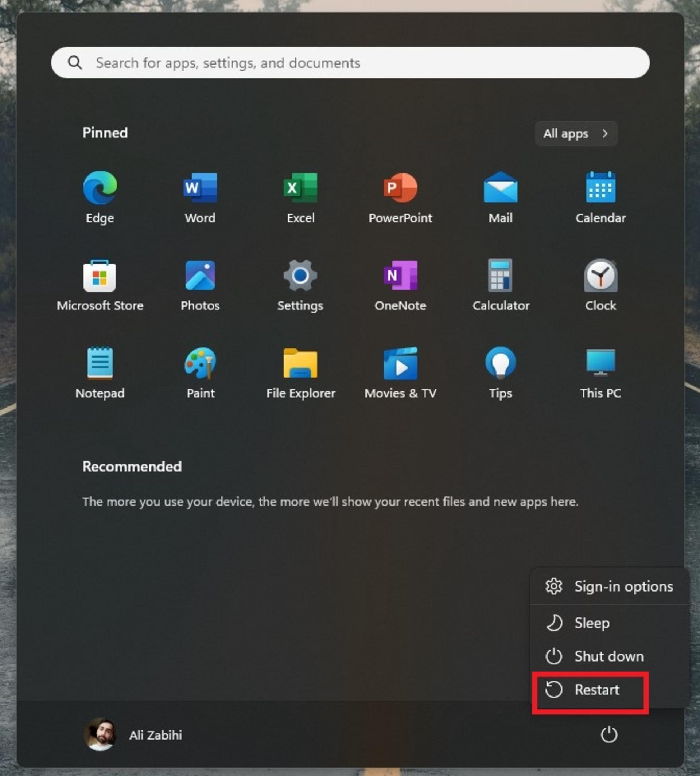
Task: Focus the search for apps field
Action: tap(350, 63)
